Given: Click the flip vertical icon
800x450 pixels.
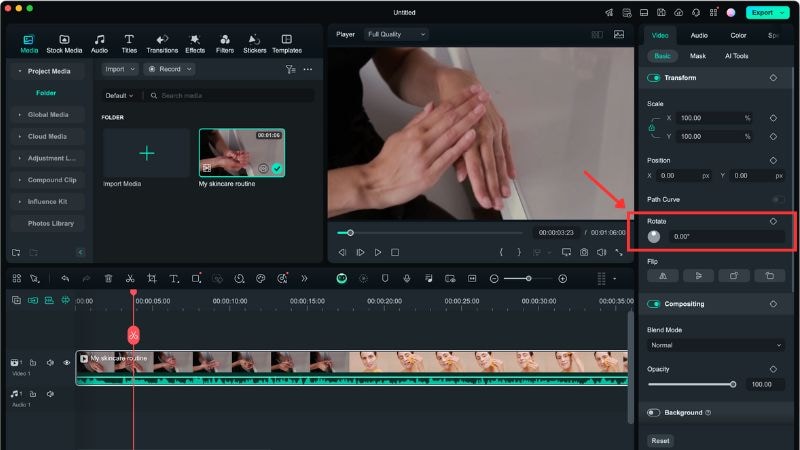Looking at the screenshot, I should tap(698, 276).
